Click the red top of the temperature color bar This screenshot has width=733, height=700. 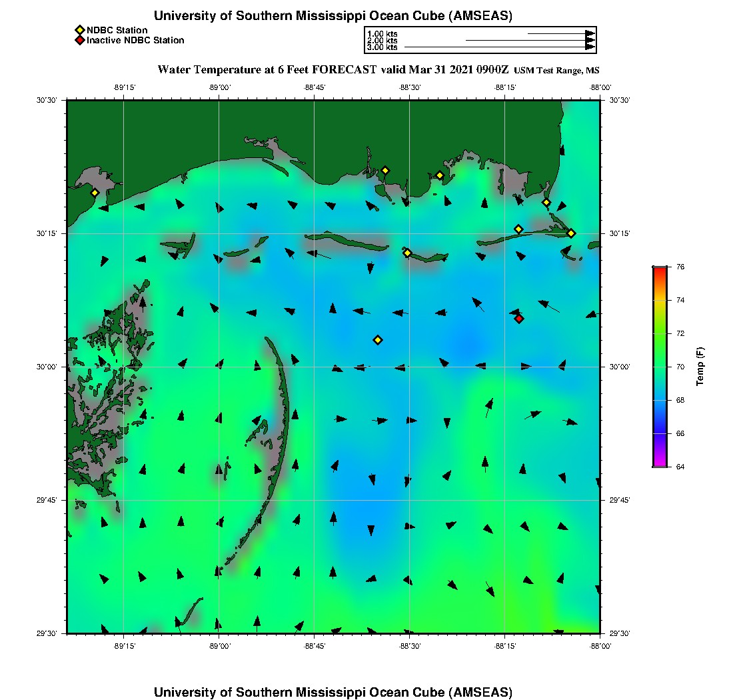click(x=659, y=269)
